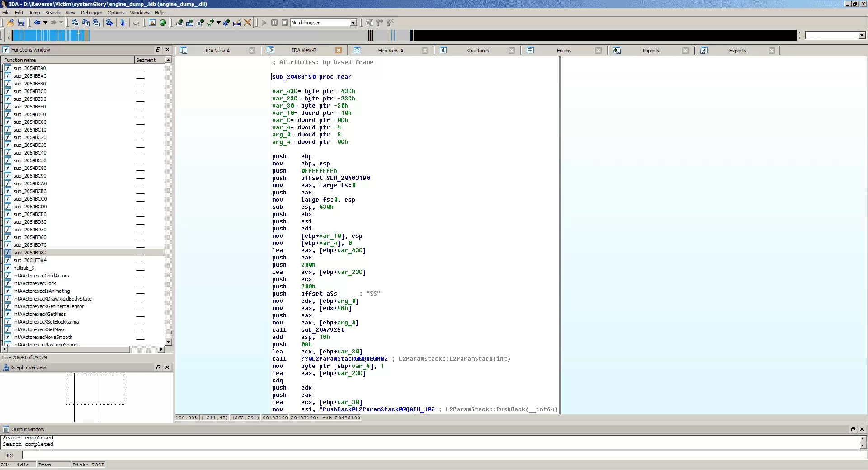This screenshot has height=470, width=868.
Task: Undock the Output window panel
Action: [x=853, y=429]
